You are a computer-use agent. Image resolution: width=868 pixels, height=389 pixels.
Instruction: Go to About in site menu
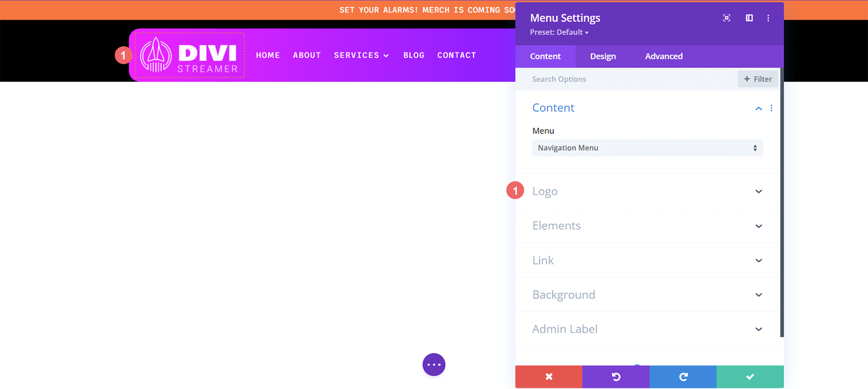tap(307, 55)
